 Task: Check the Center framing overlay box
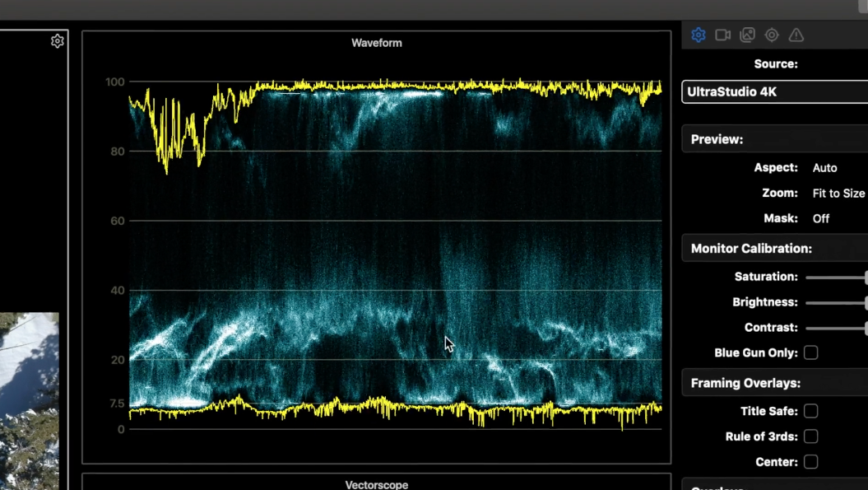pos(810,462)
